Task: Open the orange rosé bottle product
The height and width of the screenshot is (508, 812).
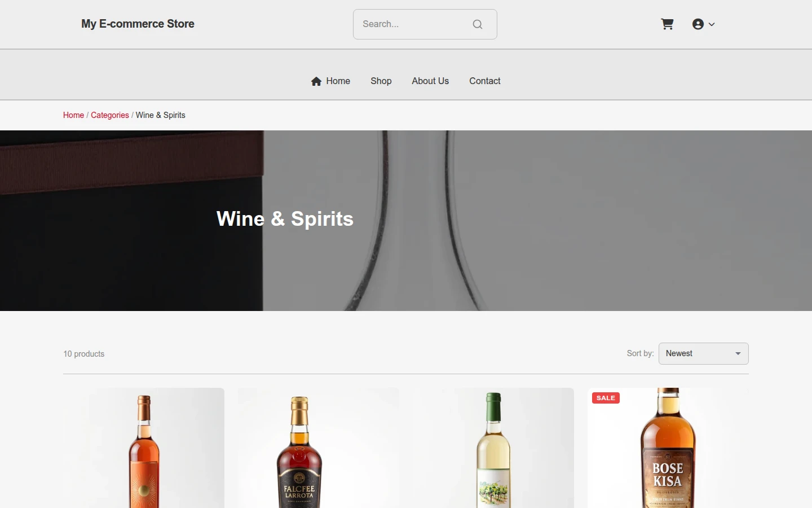Action: 144,448
